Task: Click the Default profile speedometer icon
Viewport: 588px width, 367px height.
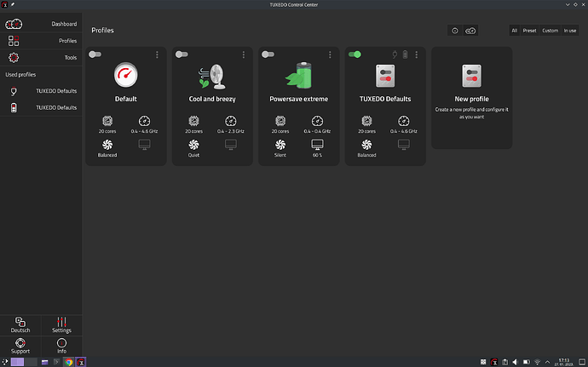Action: pos(126,75)
